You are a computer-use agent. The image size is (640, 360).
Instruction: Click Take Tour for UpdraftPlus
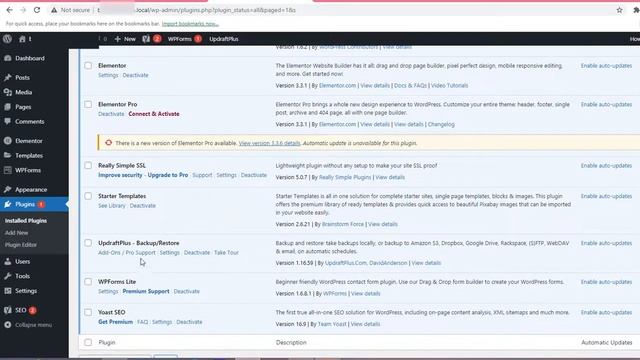click(x=226, y=253)
